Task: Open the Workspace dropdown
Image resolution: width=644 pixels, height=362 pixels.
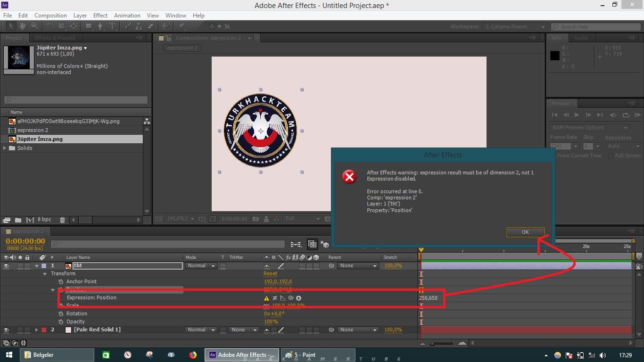Action: (x=514, y=27)
